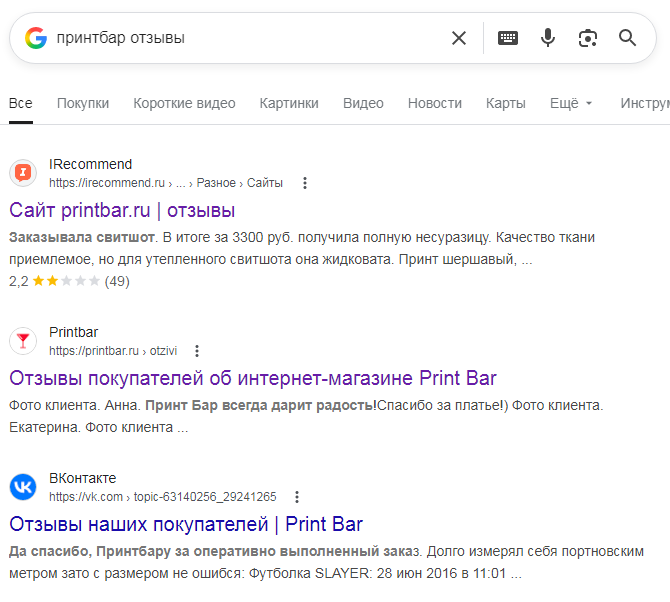670x602 pixels.
Task: Expand the 'Ещё' dropdown menu
Action: (571, 103)
